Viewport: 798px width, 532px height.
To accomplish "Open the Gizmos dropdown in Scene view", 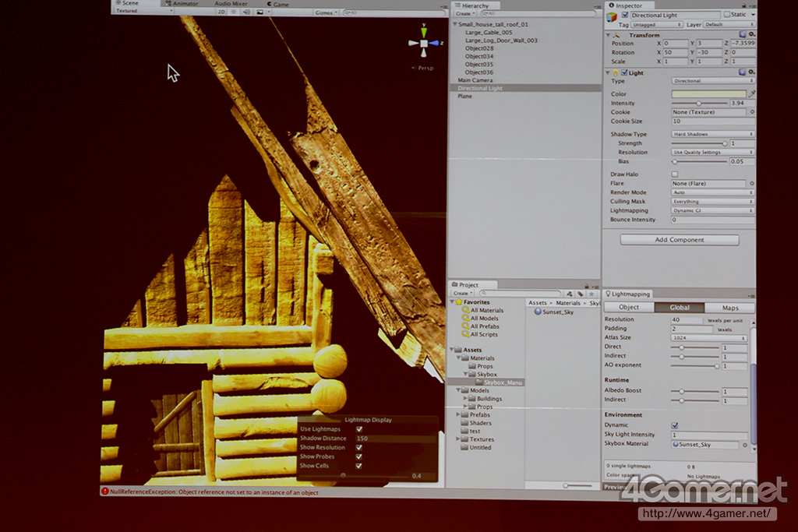I will [x=326, y=12].
